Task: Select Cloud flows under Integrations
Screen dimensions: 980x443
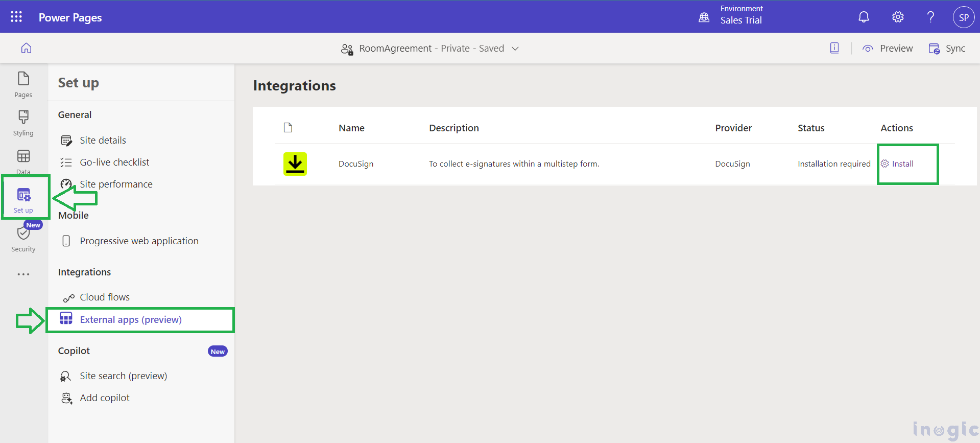Action: [x=105, y=297]
